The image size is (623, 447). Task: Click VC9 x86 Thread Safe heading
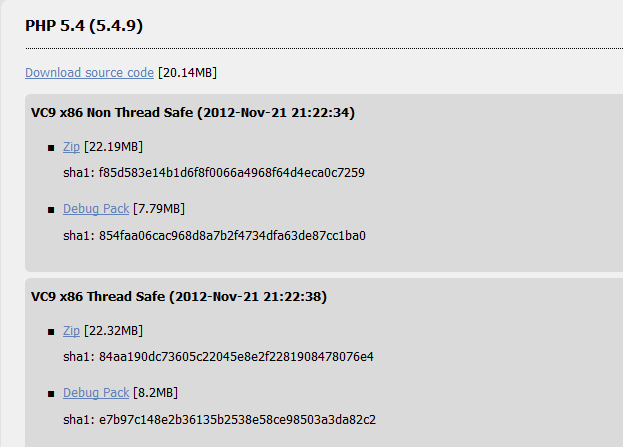(x=179, y=296)
